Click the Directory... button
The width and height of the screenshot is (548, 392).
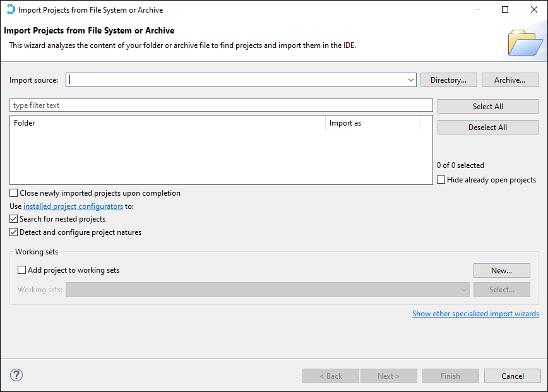[x=448, y=80]
